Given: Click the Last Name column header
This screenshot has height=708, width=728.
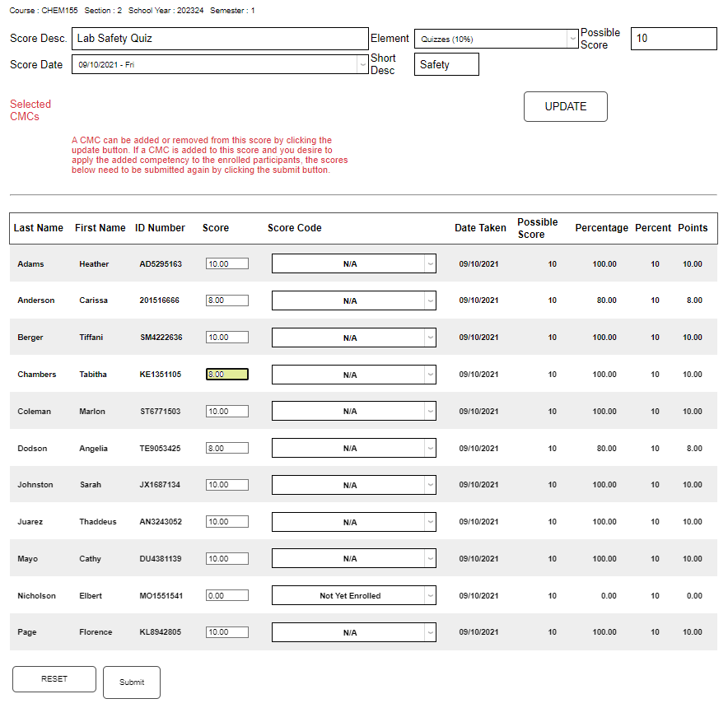Looking at the screenshot, I should (x=39, y=228).
